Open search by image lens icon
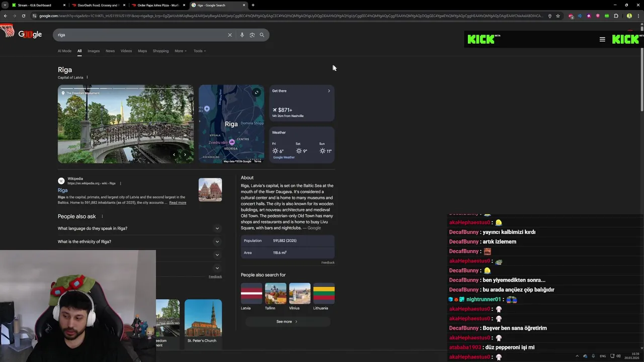Image resolution: width=644 pixels, height=362 pixels. pyautogui.click(x=252, y=35)
